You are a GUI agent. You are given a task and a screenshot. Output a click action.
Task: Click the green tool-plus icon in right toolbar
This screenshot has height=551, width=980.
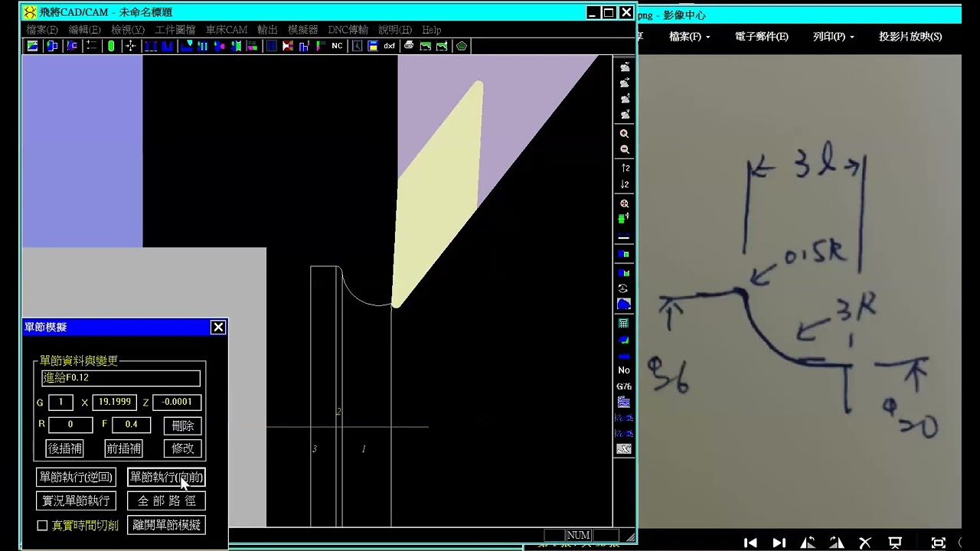tap(624, 219)
